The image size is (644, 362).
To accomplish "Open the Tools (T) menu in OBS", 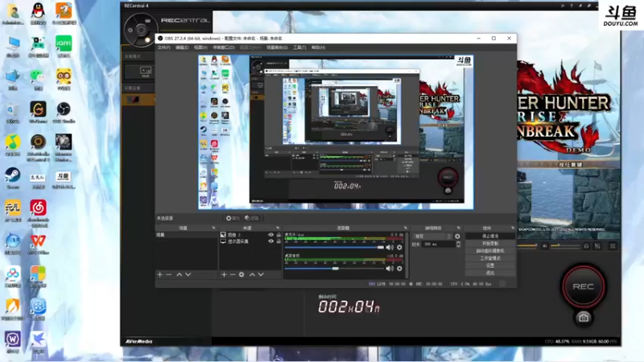I will pos(299,47).
